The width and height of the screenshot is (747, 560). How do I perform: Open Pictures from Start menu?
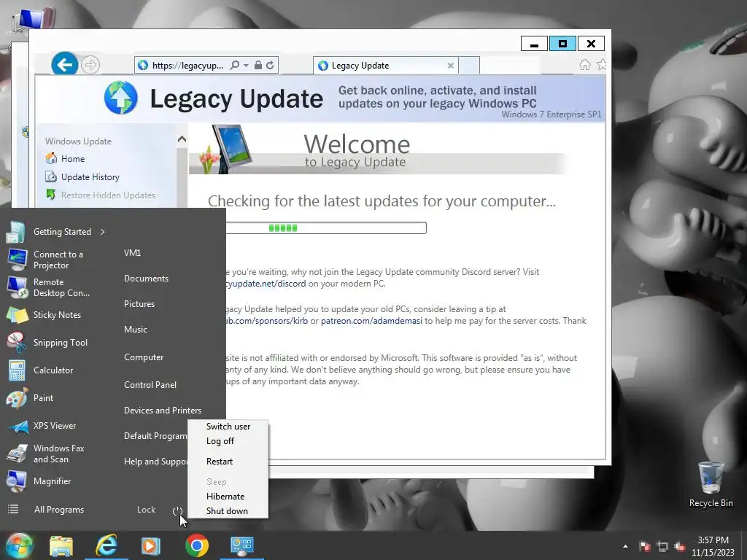[139, 304]
